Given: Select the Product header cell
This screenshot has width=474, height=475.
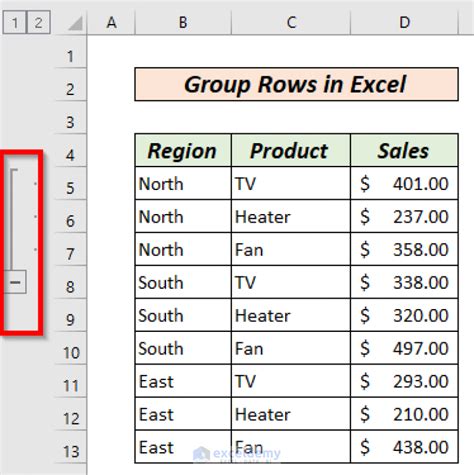Looking at the screenshot, I should tap(291, 151).
